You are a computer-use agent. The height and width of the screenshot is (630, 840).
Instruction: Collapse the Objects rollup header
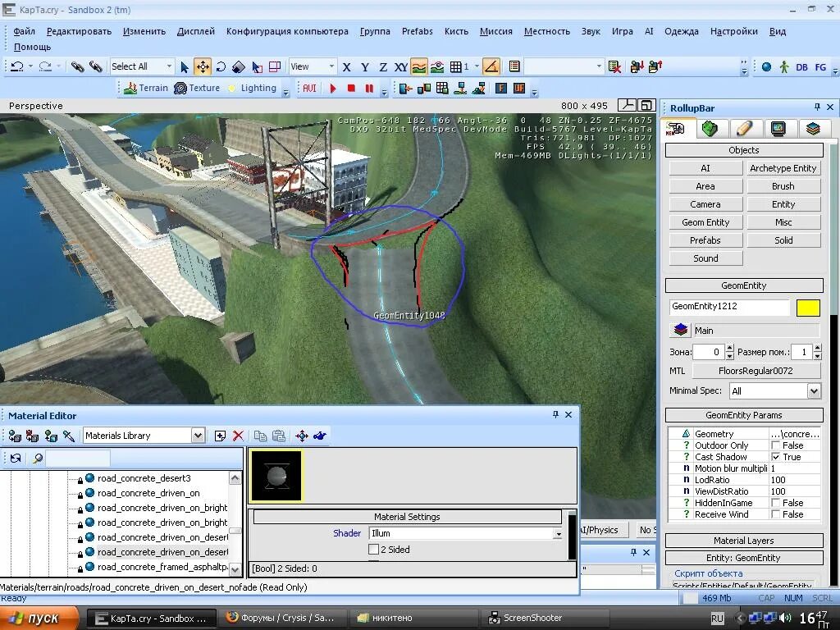click(744, 150)
